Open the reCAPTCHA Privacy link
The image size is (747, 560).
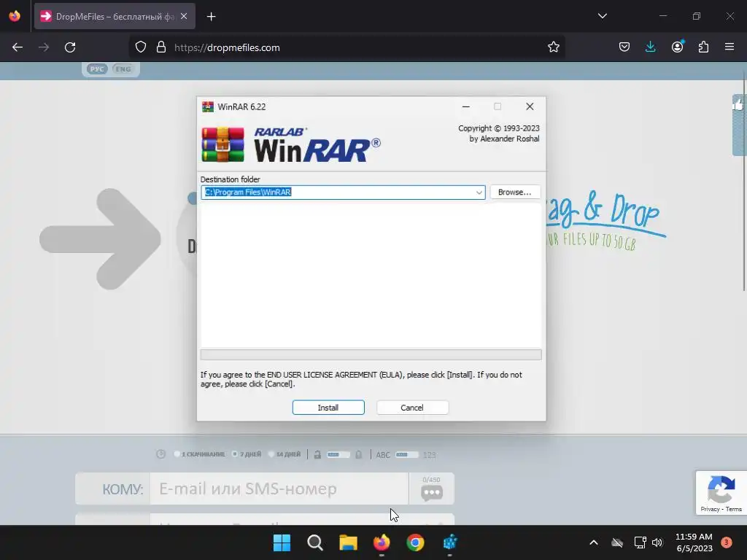pos(710,509)
